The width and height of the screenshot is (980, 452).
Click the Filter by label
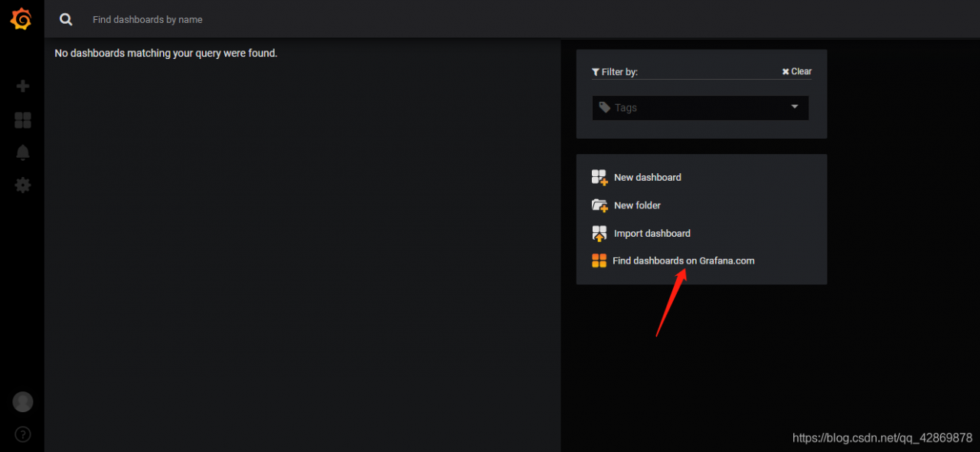pos(615,72)
